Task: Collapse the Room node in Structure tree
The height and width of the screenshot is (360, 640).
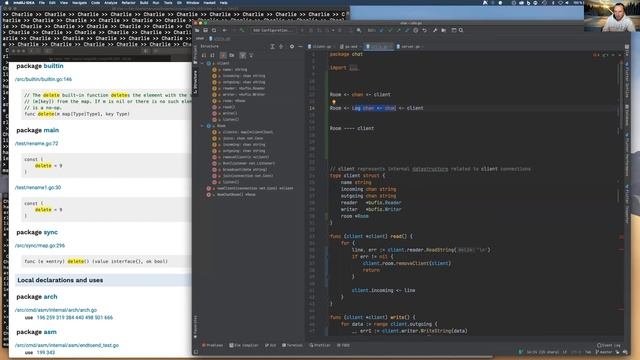Action: [202, 126]
